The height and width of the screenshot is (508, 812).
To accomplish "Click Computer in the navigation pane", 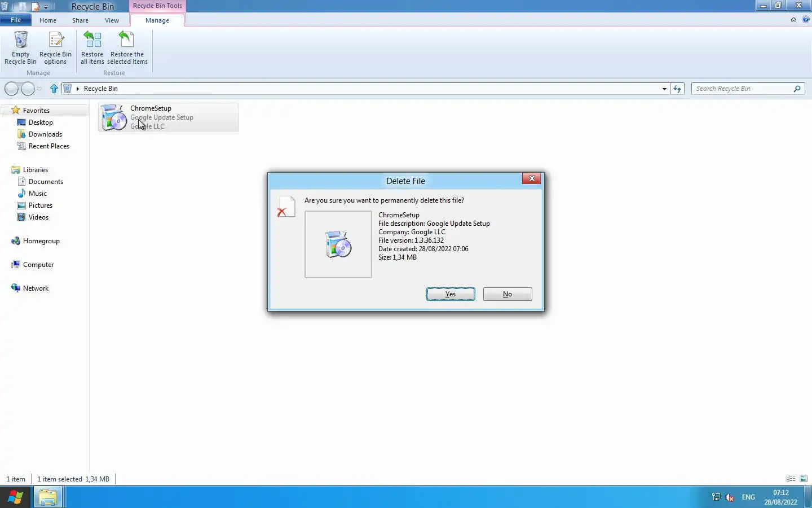I will tap(38, 265).
